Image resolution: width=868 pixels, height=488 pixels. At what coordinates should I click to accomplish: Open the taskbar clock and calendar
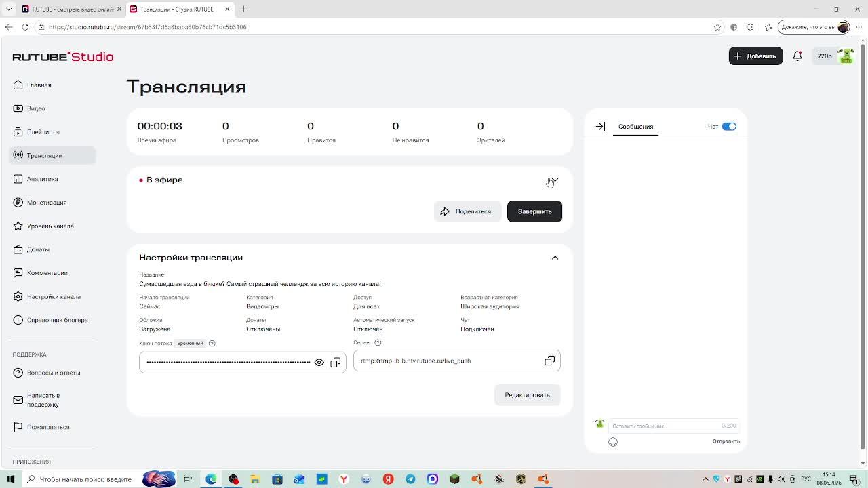[x=829, y=479]
